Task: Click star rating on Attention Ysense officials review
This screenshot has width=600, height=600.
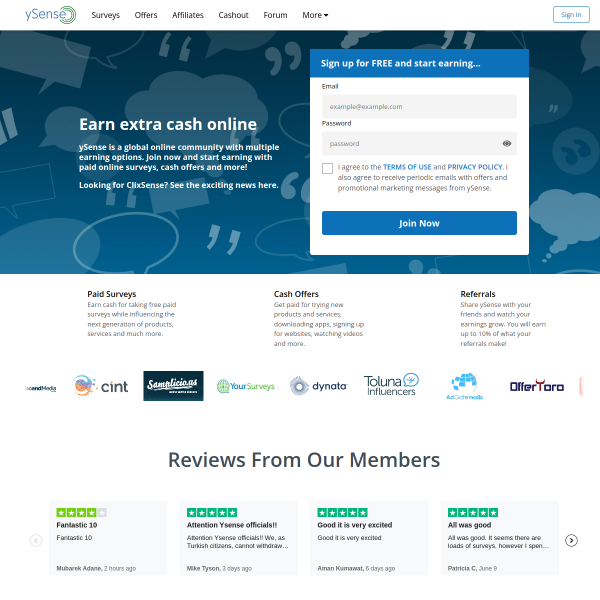Action: click(212, 512)
